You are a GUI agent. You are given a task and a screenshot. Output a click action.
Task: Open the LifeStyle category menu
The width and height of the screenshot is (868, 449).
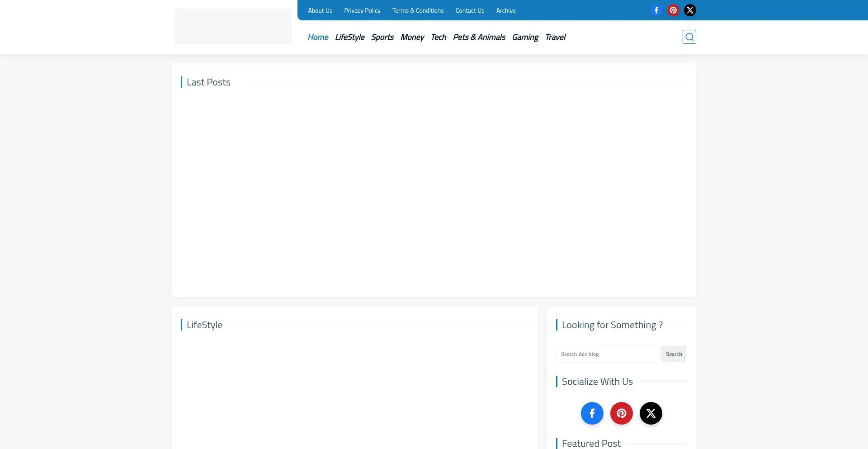[349, 37]
